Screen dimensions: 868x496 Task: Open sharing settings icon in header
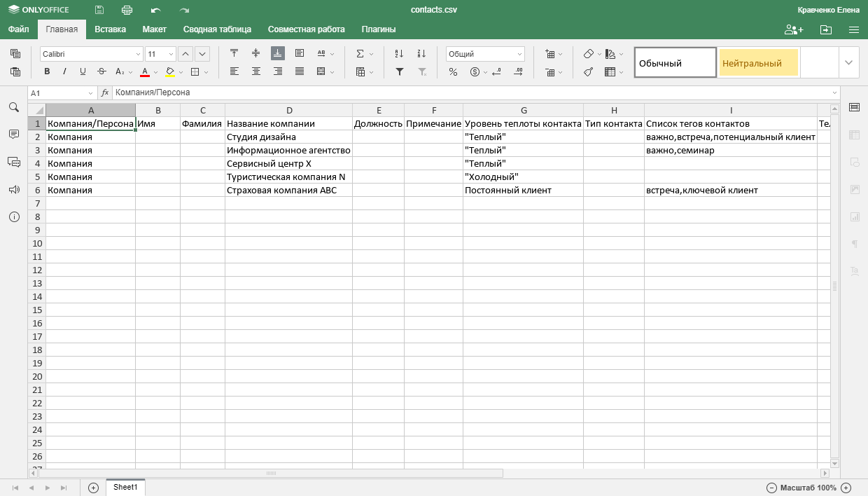(x=794, y=29)
